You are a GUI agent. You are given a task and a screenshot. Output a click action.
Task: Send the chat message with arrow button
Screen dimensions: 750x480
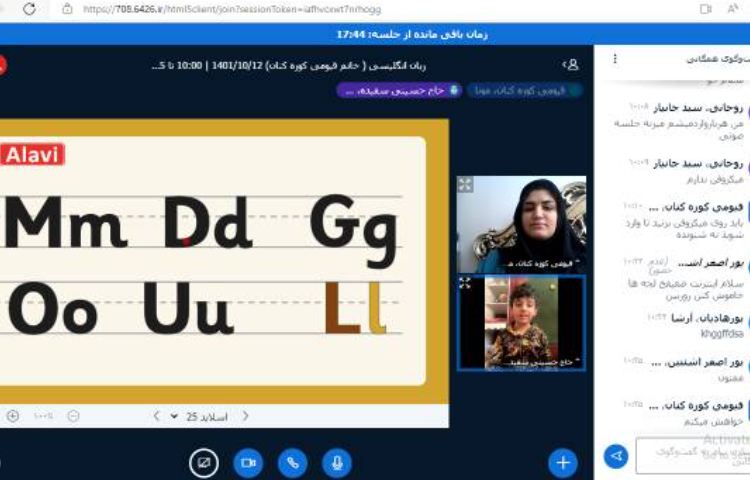(x=616, y=456)
